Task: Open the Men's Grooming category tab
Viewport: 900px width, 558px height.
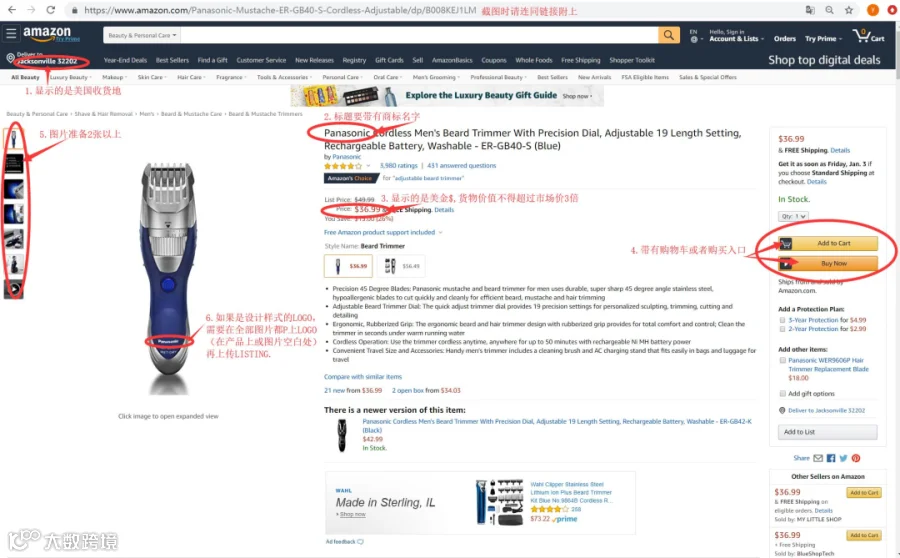Action: (x=436, y=77)
